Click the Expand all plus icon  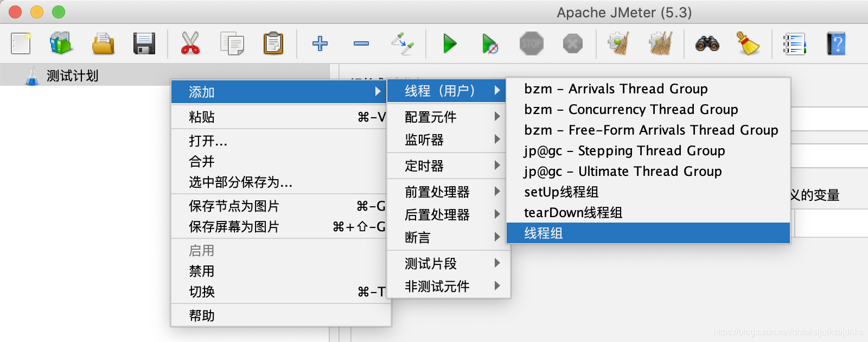[320, 43]
